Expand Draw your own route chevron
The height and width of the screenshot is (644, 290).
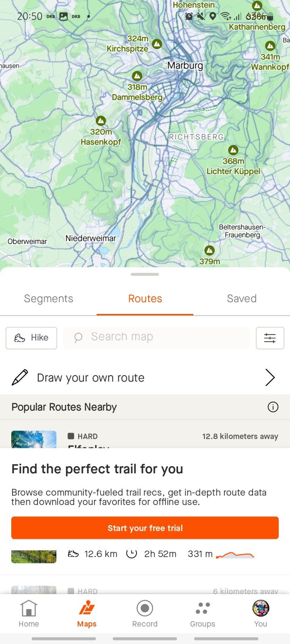(270, 378)
